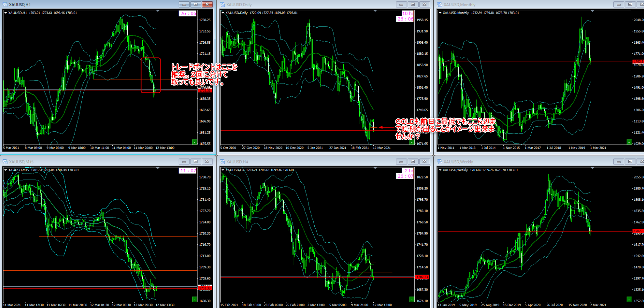Click green square in Daily chart corner

pyautogui.click(x=412, y=142)
